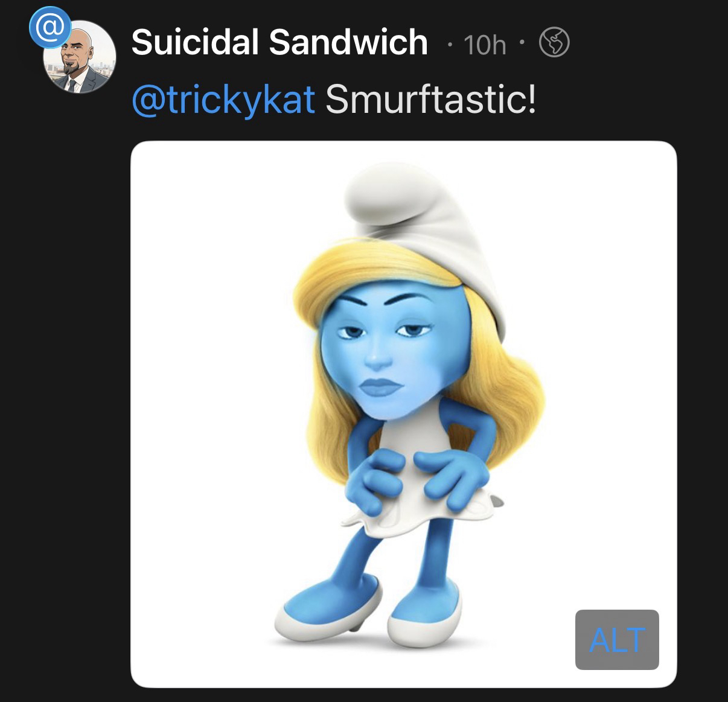Click the globe public visibility icon
Screen dimensions: 728x702
click(554, 43)
